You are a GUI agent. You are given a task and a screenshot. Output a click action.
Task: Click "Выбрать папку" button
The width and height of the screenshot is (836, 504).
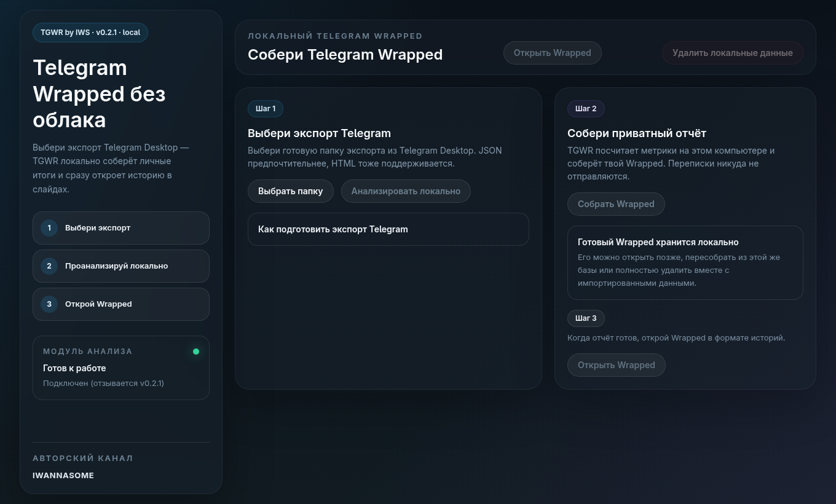click(x=290, y=191)
